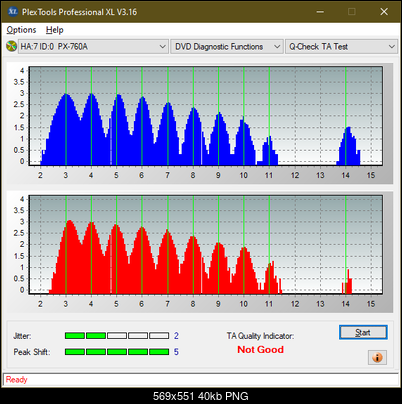Open the Options menu

[x=21, y=30]
